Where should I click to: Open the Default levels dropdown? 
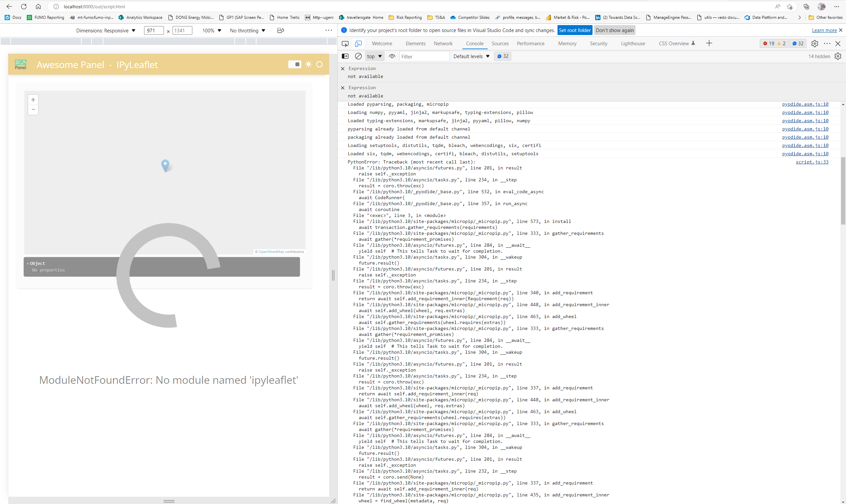tap(471, 56)
